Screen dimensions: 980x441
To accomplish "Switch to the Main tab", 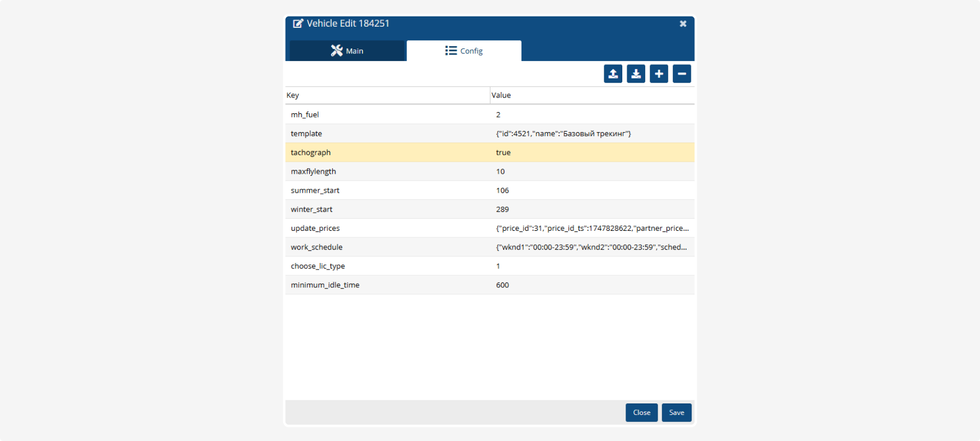I will 347,51.
